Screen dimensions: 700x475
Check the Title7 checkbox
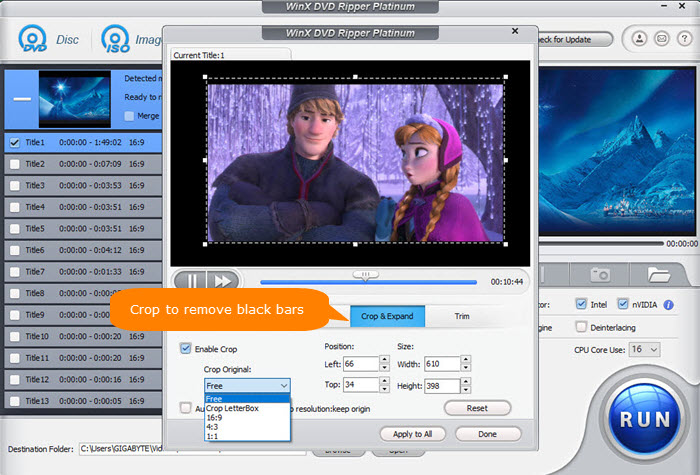[15, 272]
